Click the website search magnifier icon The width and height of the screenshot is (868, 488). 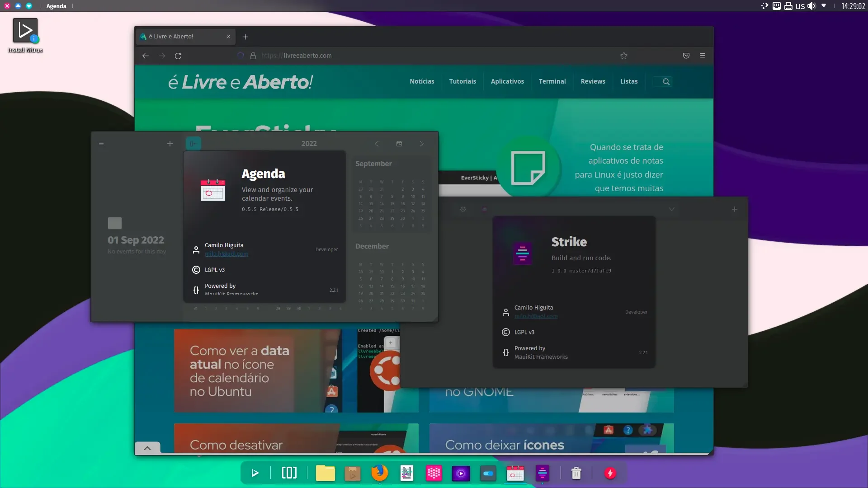(666, 81)
